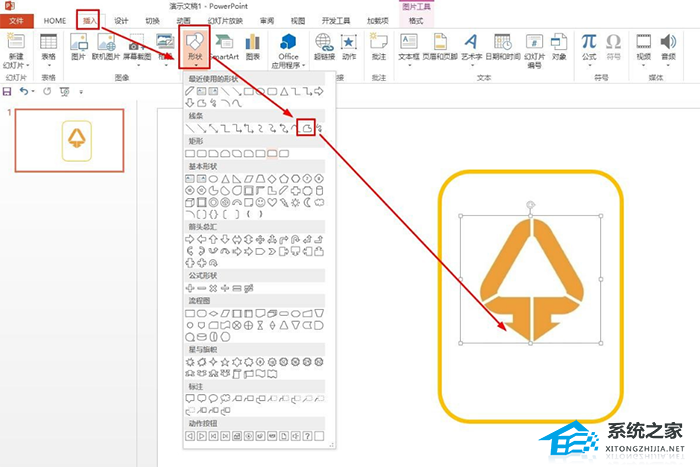Select the Freeform shape in Lines section
The width and height of the screenshot is (700, 467).
(x=307, y=128)
